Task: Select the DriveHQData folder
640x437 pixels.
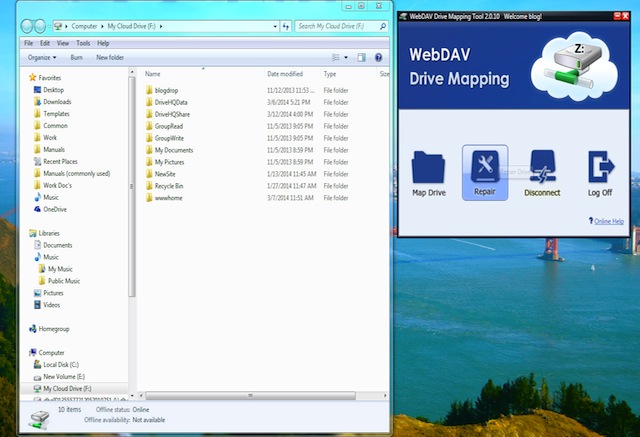Action: point(171,102)
